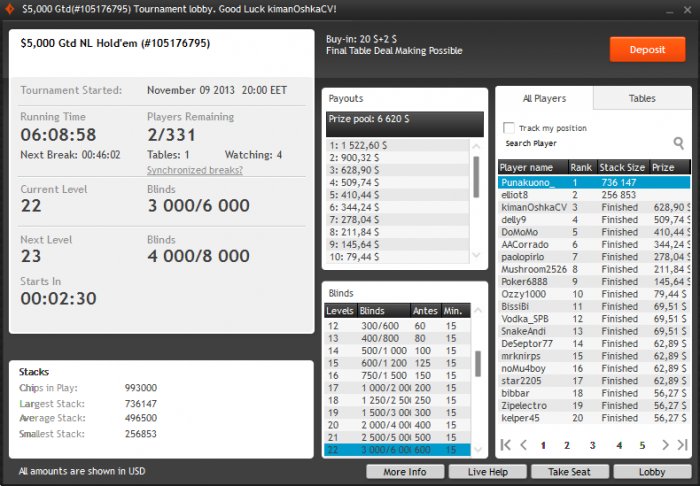Click the orange Deposit button

tap(647, 50)
